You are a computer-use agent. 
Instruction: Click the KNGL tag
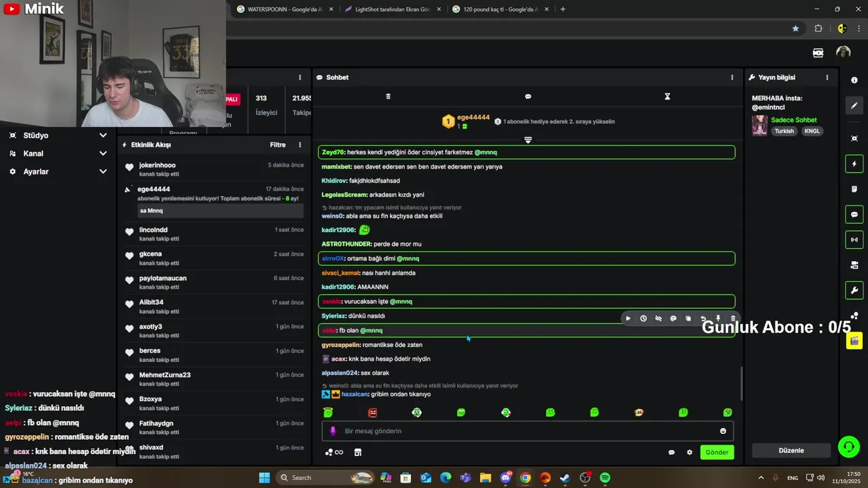pyautogui.click(x=812, y=131)
